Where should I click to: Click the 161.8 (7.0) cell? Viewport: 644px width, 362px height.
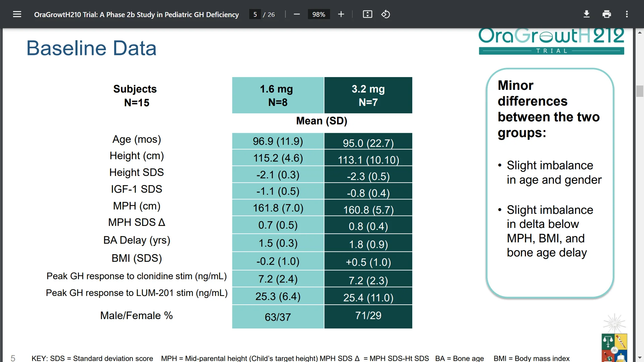click(x=278, y=208)
